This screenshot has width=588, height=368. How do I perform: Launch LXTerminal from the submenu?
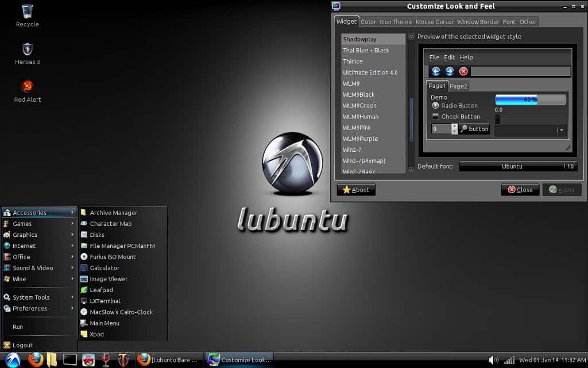point(122,301)
